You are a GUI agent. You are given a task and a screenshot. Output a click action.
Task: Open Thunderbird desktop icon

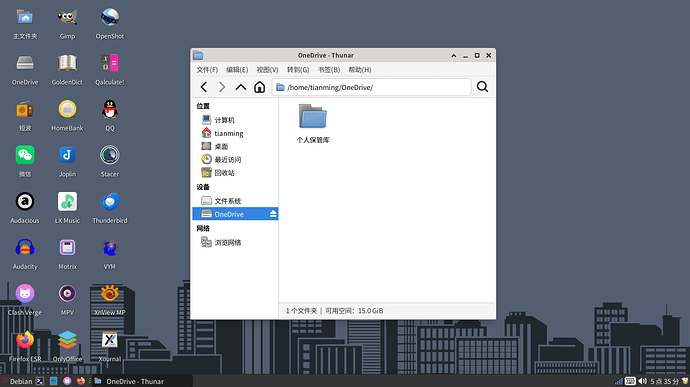coord(110,208)
